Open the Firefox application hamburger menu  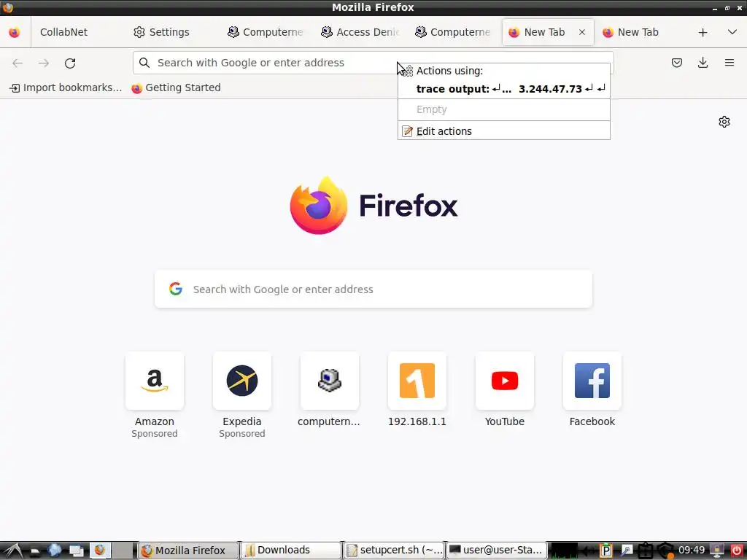coord(729,63)
